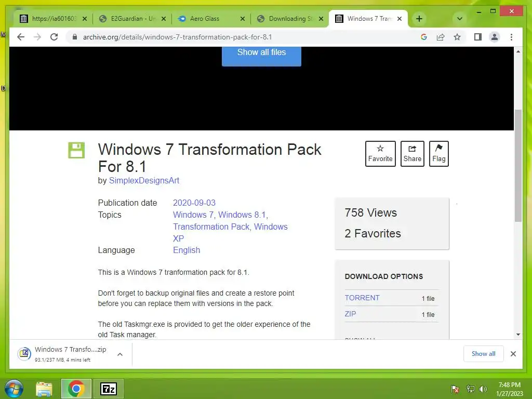Close the Aero Glass tab

pyautogui.click(x=242, y=19)
